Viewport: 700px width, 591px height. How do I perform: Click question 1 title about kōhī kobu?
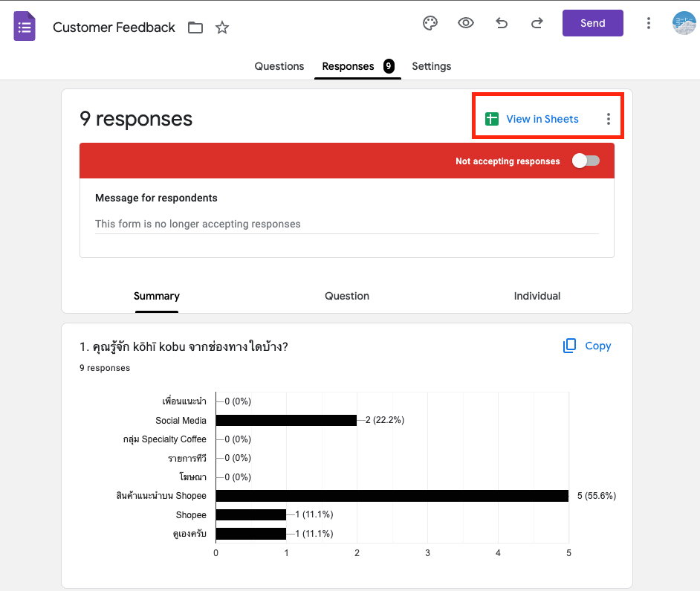pos(184,346)
